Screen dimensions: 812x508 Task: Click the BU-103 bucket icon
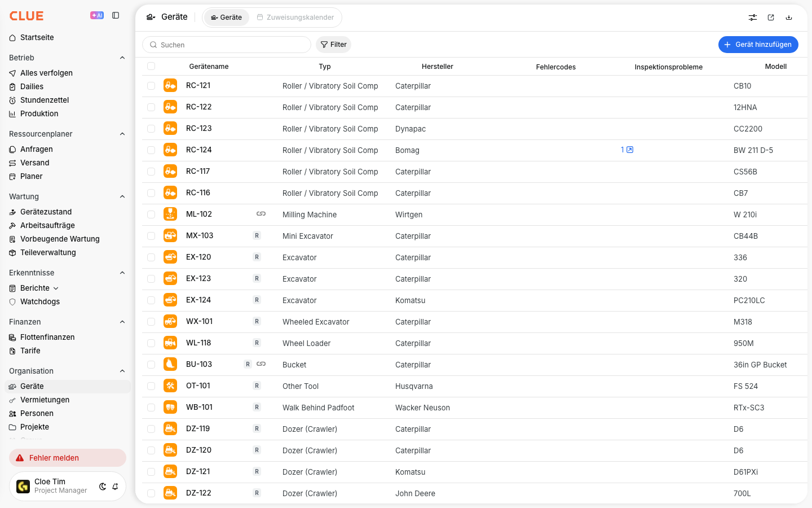(170, 365)
